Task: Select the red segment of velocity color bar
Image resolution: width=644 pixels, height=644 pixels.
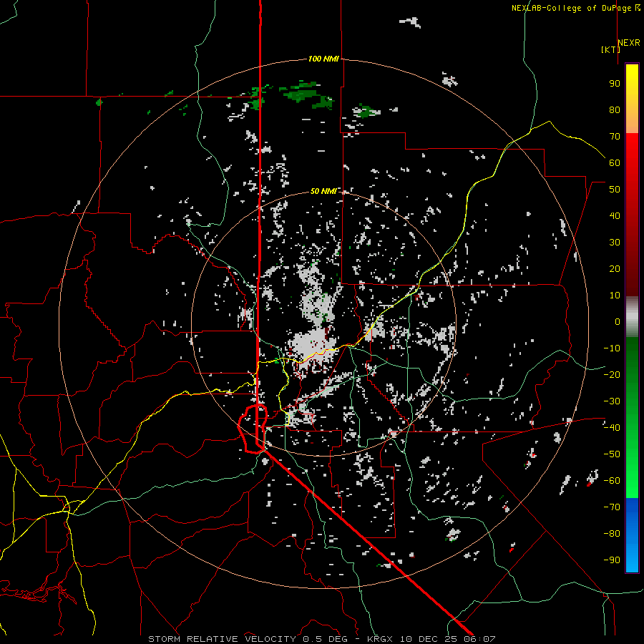Action: click(632, 215)
